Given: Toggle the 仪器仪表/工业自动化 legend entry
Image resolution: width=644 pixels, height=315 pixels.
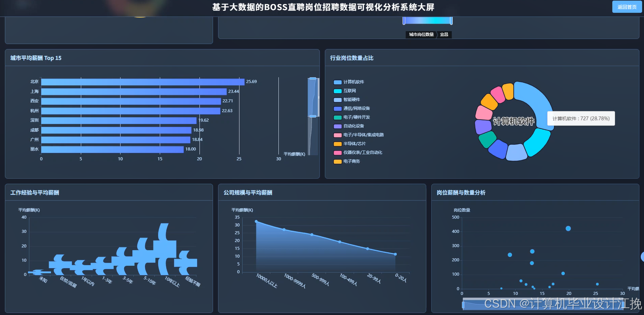Looking at the screenshot, I should 358,153.
